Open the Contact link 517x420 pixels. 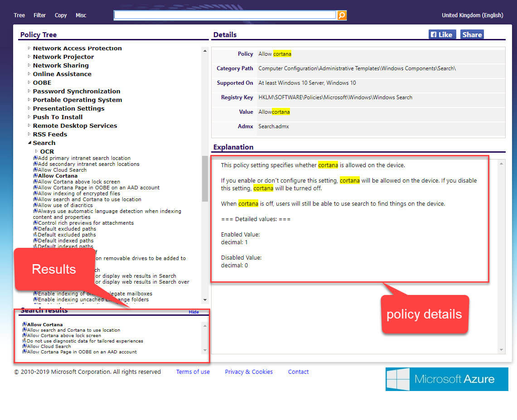point(299,372)
